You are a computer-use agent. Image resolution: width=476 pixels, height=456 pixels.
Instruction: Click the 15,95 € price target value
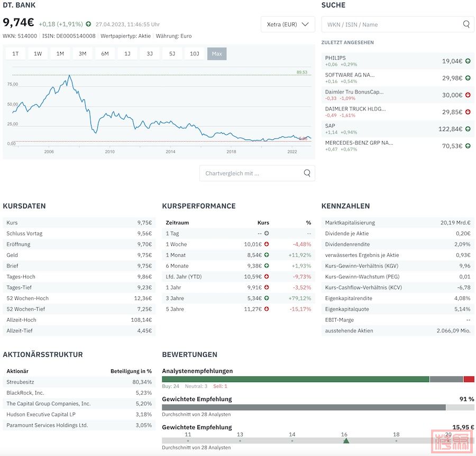(463, 427)
